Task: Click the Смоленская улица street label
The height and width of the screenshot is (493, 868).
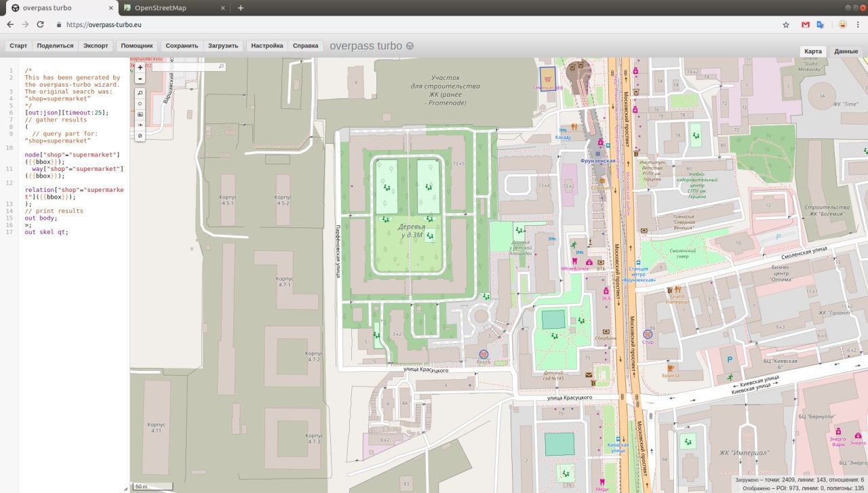Action: pyautogui.click(x=806, y=252)
